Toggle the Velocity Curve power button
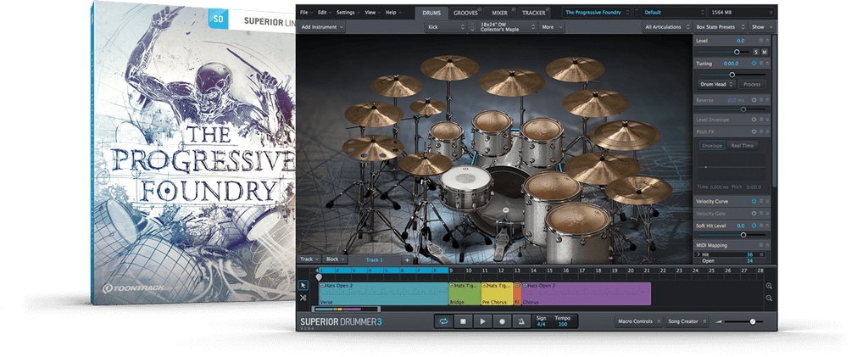Screen dimensions: 868x357 (x=754, y=202)
